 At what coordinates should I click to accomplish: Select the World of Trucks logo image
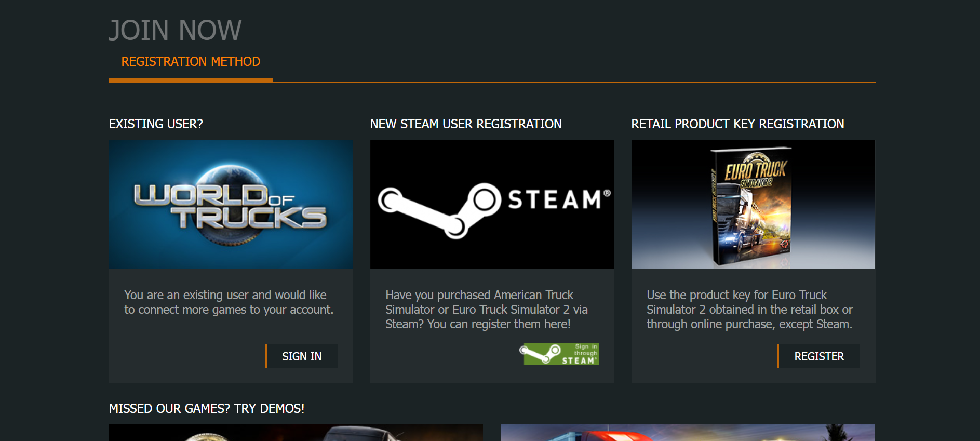(231, 204)
